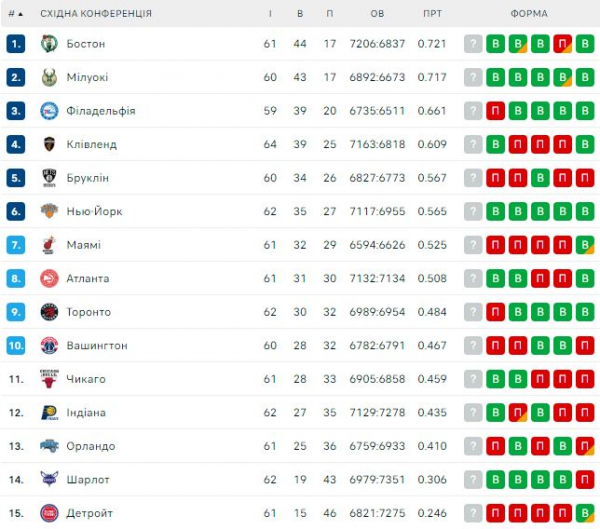The height and width of the screenshot is (529, 600).
Task: Click the Brooklyn Nets team logo
Action: pos(49,178)
